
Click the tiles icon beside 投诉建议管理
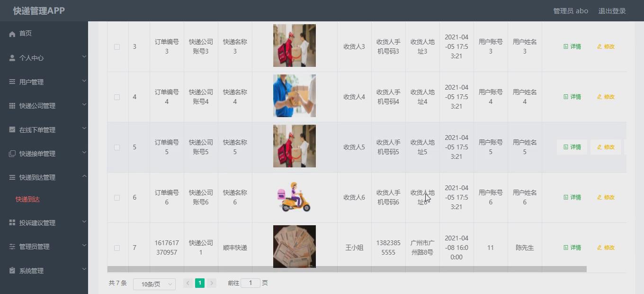point(12,222)
